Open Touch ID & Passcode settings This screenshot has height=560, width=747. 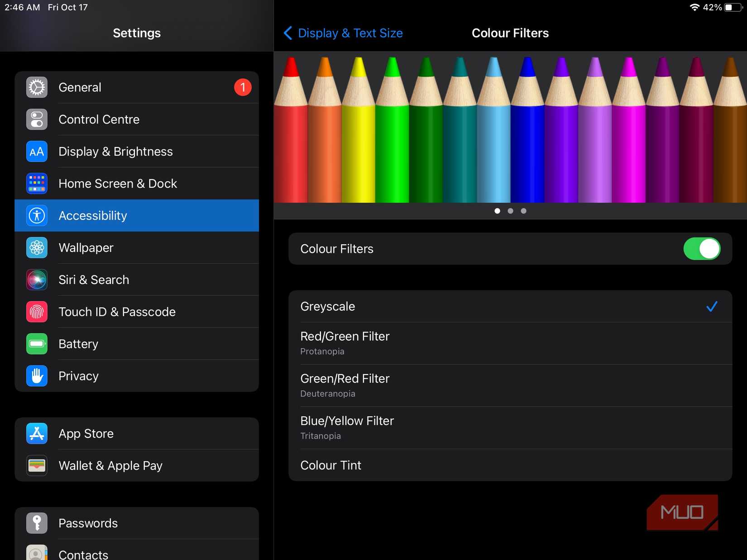click(37, 312)
